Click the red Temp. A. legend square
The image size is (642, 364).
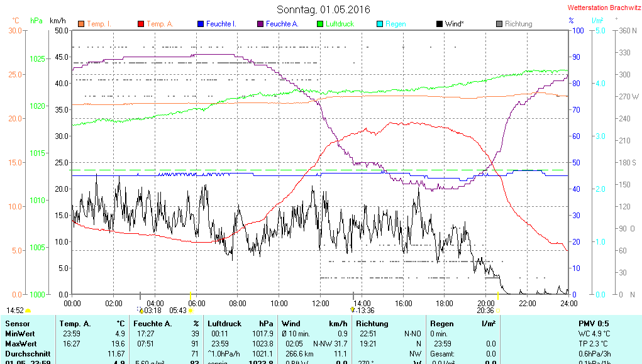point(141,24)
